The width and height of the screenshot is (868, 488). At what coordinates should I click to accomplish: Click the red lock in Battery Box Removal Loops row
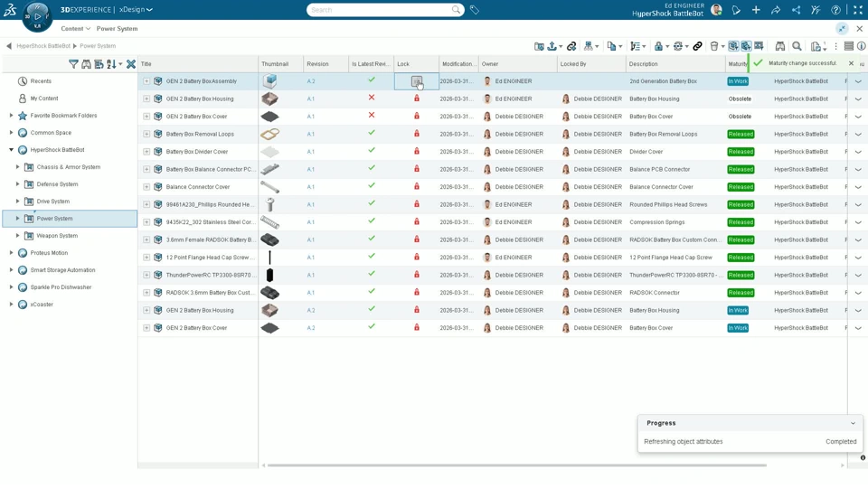416,134
